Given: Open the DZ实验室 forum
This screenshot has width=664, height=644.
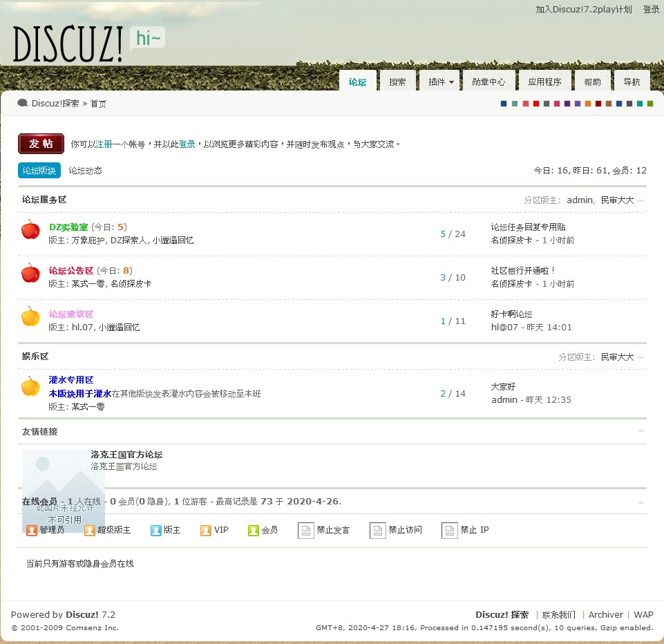Looking at the screenshot, I should point(68,227).
